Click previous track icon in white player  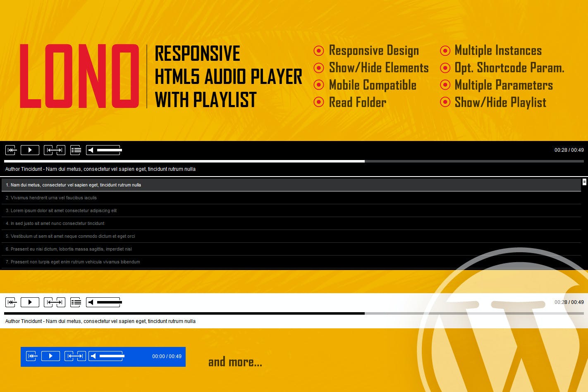pyautogui.click(x=11, y=302)
